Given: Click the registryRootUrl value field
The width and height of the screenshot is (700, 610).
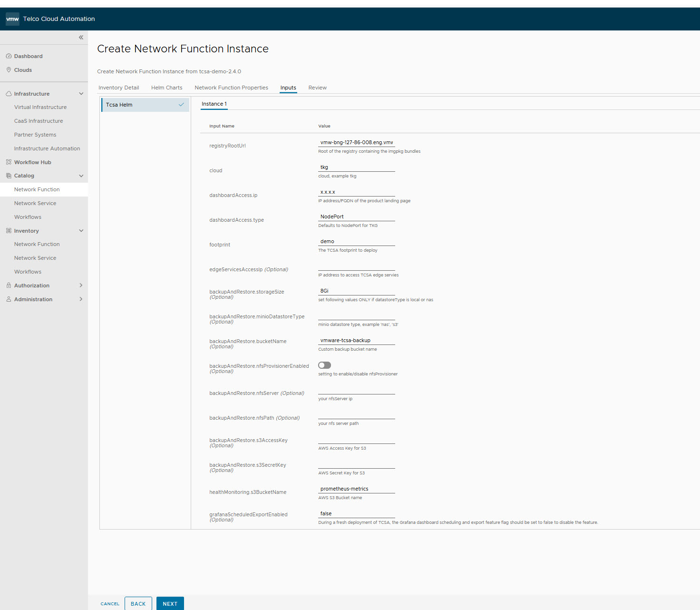Looking at the screenshot, I should pyautogui.click(x=357, y=142).
